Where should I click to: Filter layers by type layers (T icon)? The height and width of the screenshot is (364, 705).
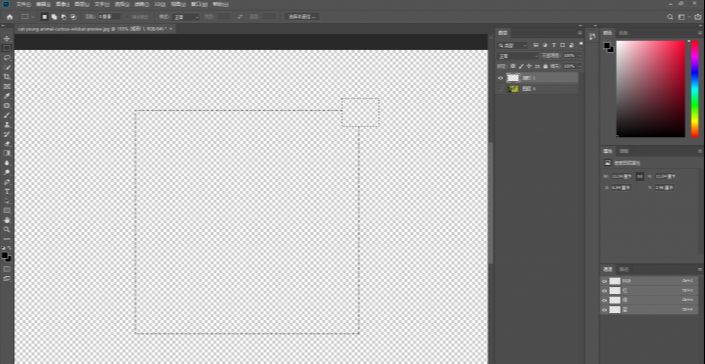554,45
